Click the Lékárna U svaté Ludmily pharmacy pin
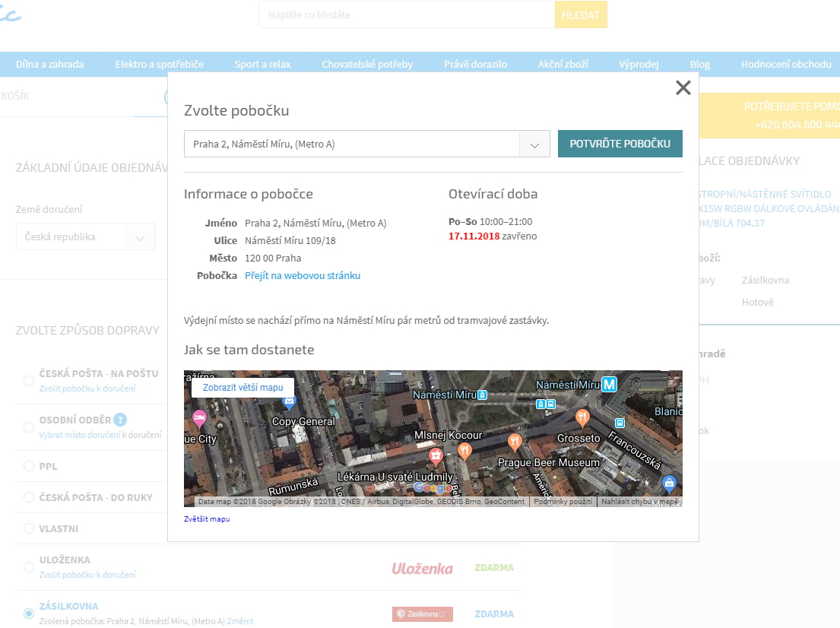This screenshot has width=840, height=628. 436,456
